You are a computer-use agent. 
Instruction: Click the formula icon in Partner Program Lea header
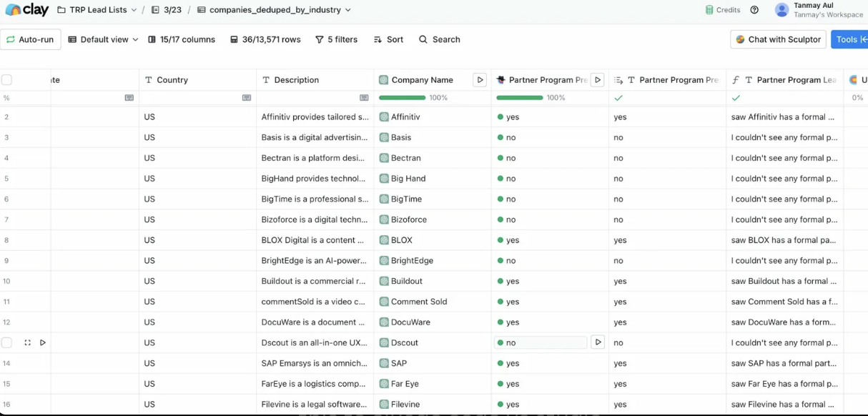pos(736,80)
